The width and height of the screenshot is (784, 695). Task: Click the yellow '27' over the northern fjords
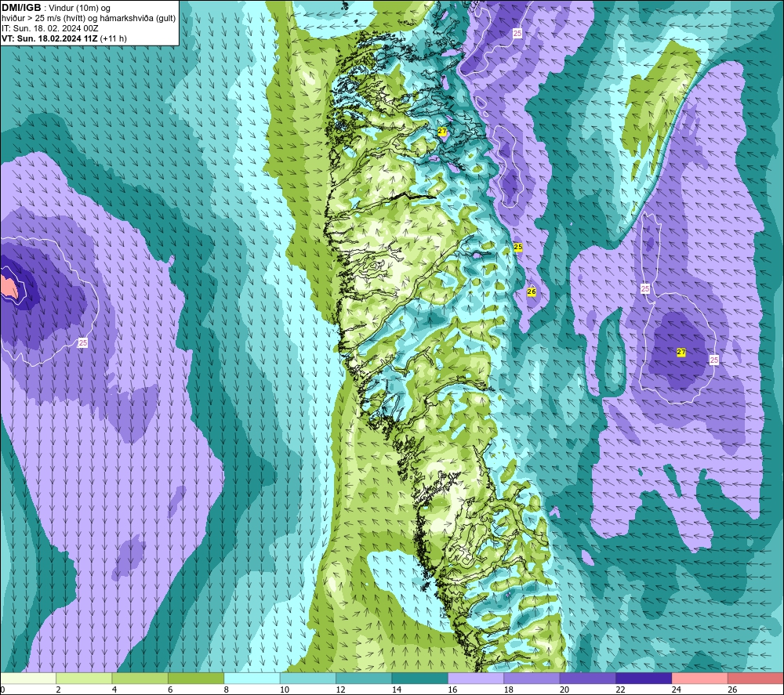point(442,132)
